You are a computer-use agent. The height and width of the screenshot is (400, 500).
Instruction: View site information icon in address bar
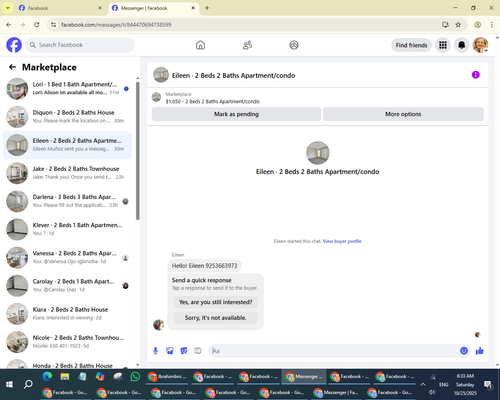(x=53, y=25)
